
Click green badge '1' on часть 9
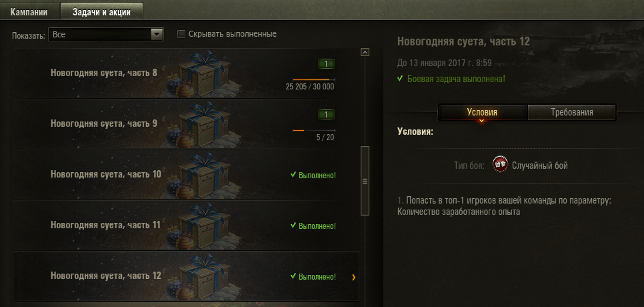pos(326,115)
